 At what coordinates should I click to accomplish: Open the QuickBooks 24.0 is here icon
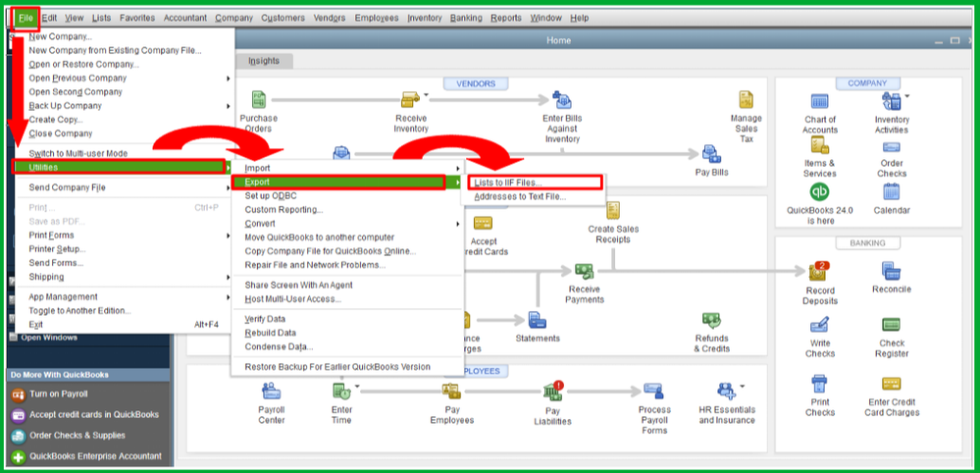(x=819, y=191)
